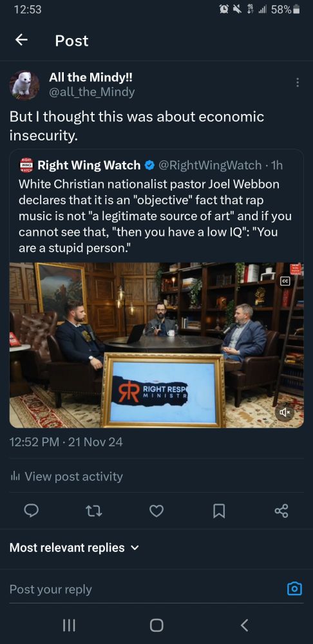Toggle closed captions CC on the video
Screen dimensions: 313x644
(285, 281)
